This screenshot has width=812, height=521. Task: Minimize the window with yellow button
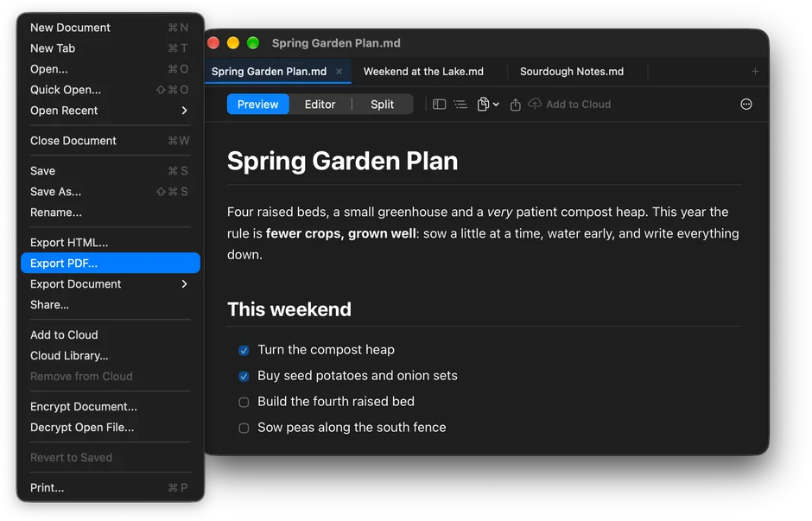(233, 43)
